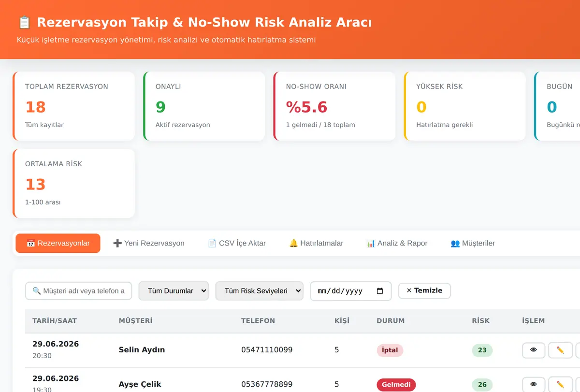Viewport: 580px width, 392px height.
Task: Click the Temizle filter reset button
Action: (424, 290)
